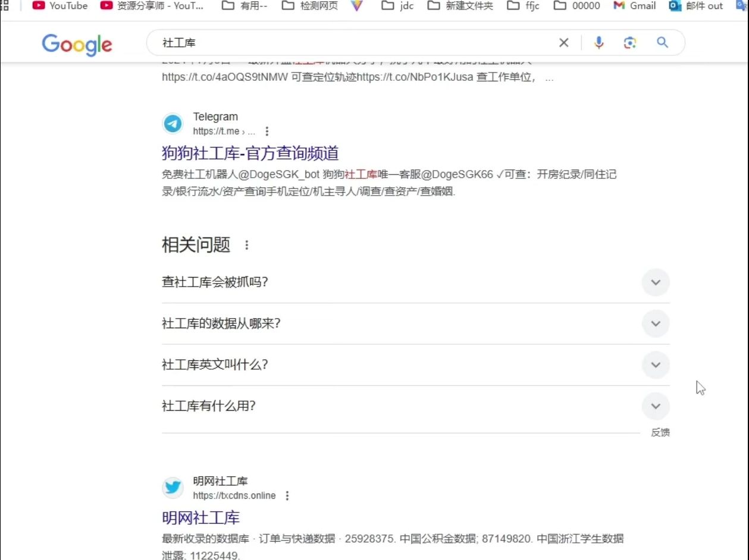Open the 新建文件夹 bookmark folder
Viewport: 749px width, 560px height.
[460, 6]
